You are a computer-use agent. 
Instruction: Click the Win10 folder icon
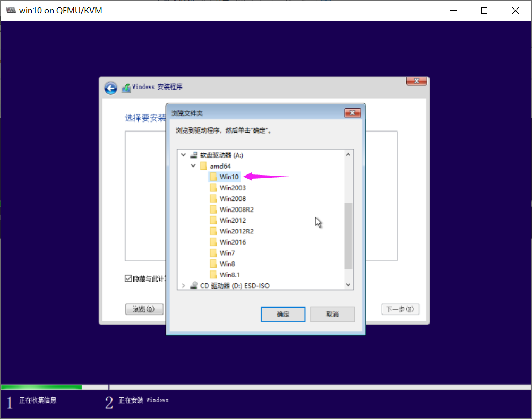(213, 177)
